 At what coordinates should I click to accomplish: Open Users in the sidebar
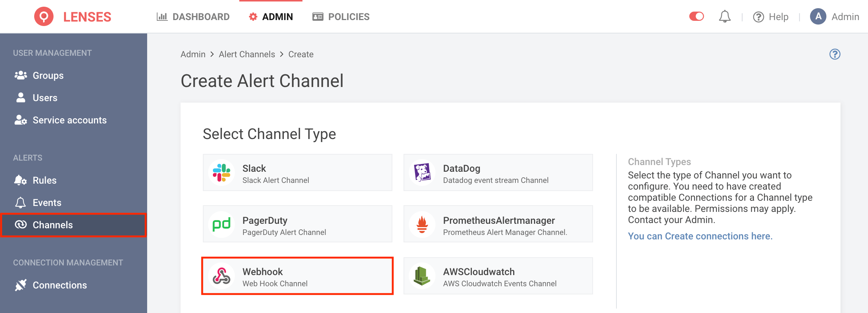74,98
